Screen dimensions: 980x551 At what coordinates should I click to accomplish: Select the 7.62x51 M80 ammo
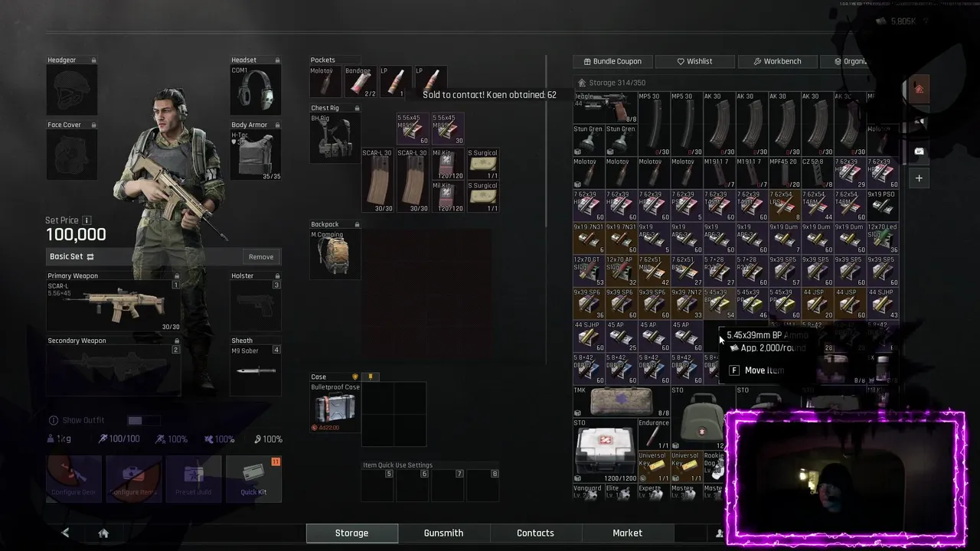653,271
